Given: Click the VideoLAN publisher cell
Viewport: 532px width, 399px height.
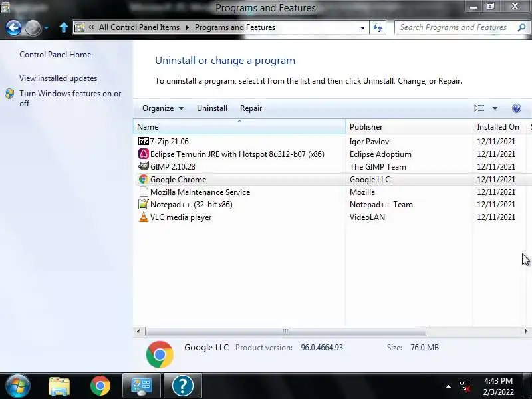Looking at the screenshot, I should point(368,217).
